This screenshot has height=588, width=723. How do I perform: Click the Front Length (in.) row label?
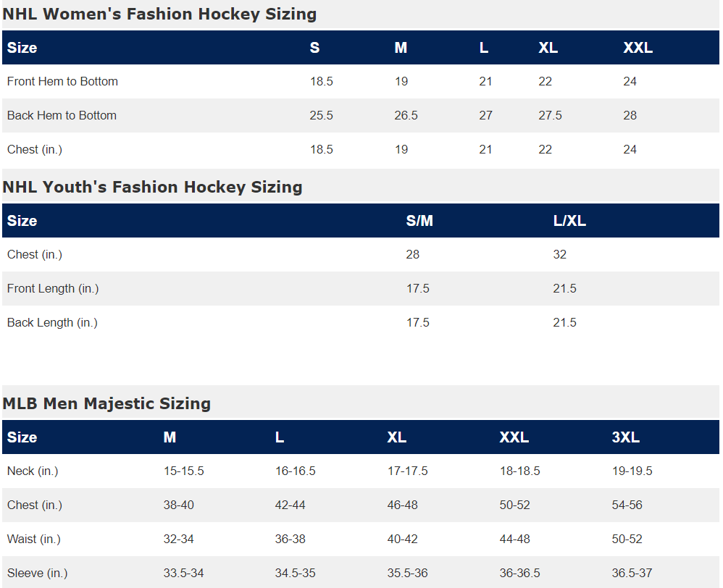pos(53,288)
